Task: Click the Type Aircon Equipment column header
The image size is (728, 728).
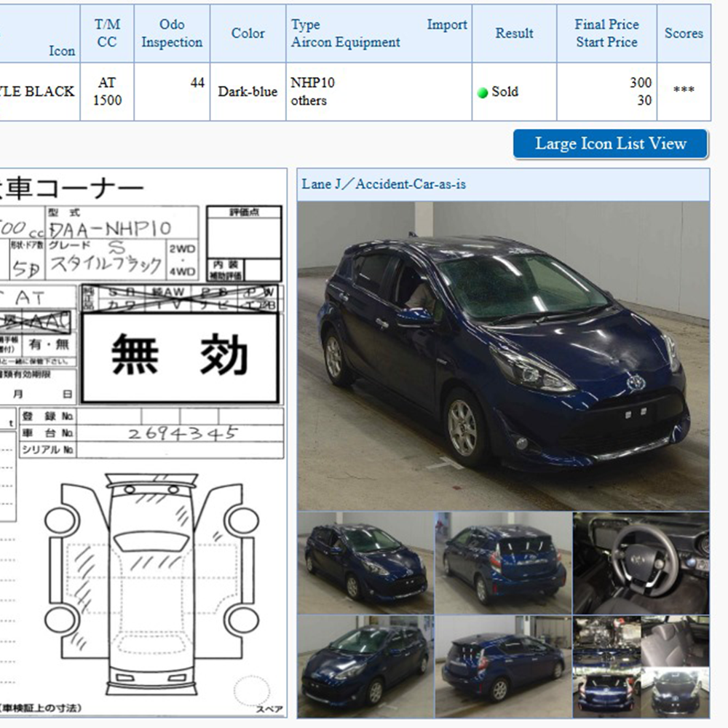Action: pos(345,33)
